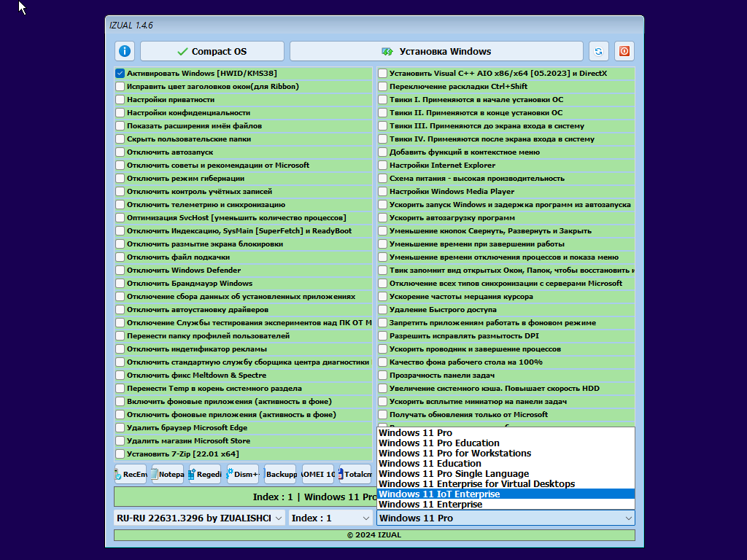Image resolution: width=747 pixels, height=560 pixels.
Task: Click the IZUAL 1.4.6 window title
Action: point(131,26)
